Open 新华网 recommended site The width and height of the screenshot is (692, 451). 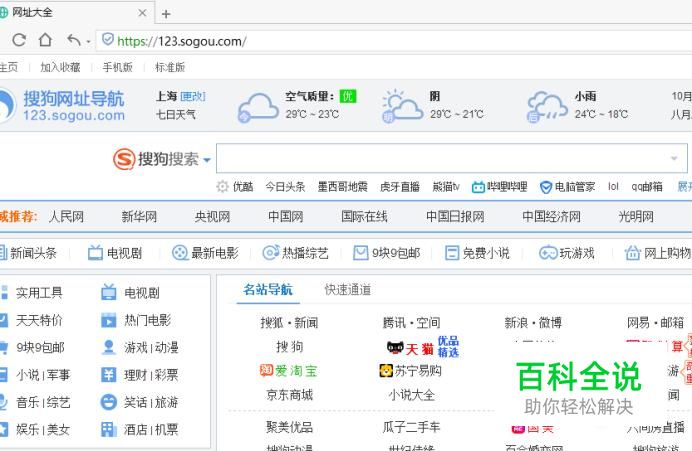139,217
